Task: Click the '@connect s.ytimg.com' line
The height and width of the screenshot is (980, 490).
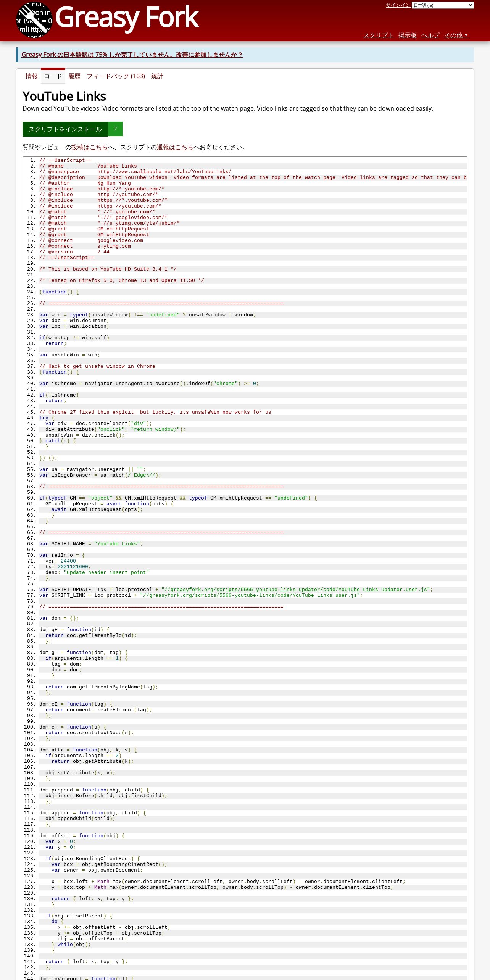Action: (85, 246)
